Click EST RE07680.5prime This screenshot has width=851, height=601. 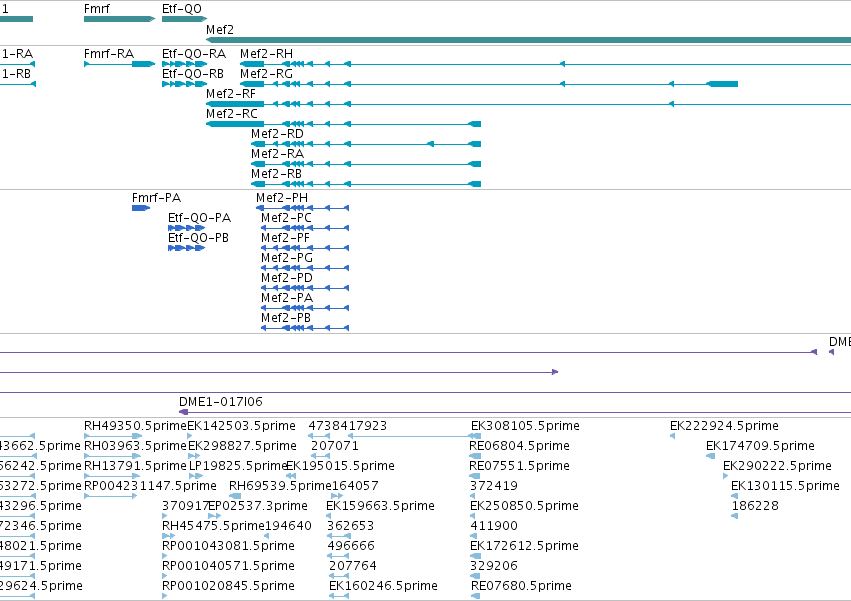(x=522, y=587)
